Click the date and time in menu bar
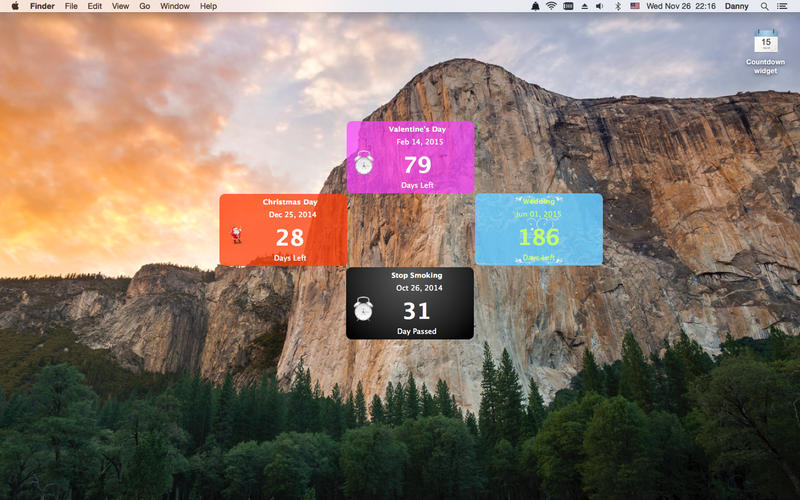 (x=679, y=6)
